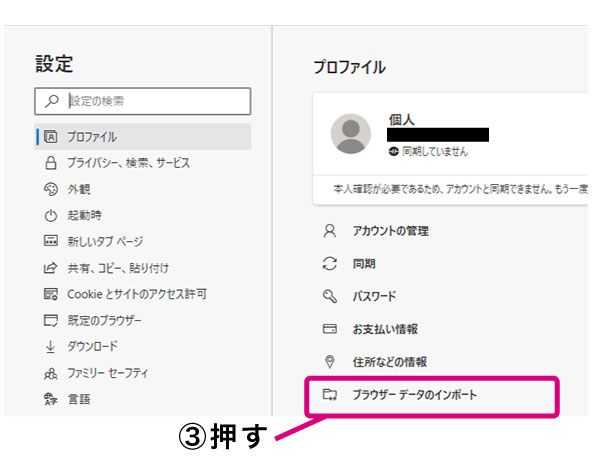Click the Cookie permissions icon
Viewport: 606px width, 471px height.
[x=51, y=294]
